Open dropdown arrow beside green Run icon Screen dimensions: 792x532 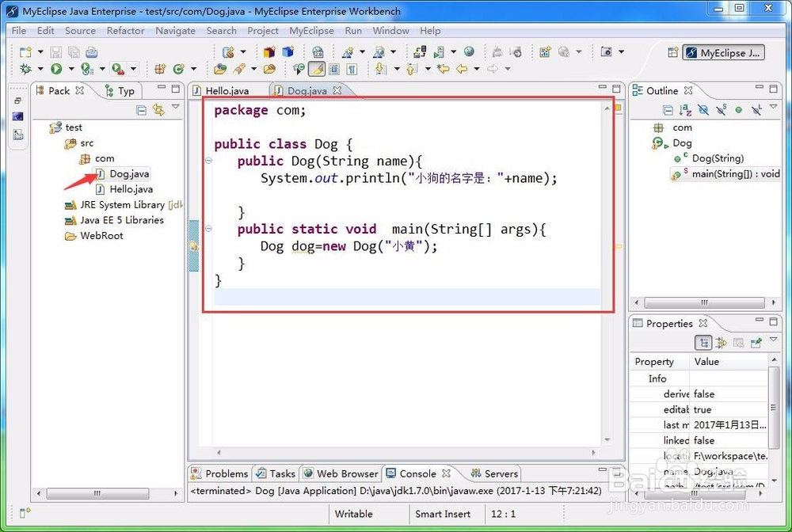(x=71, y=69)
